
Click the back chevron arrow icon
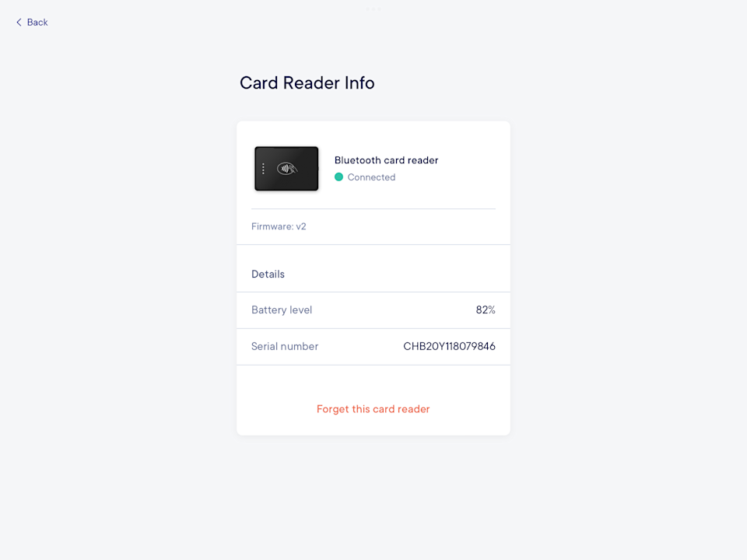[19, 22]
